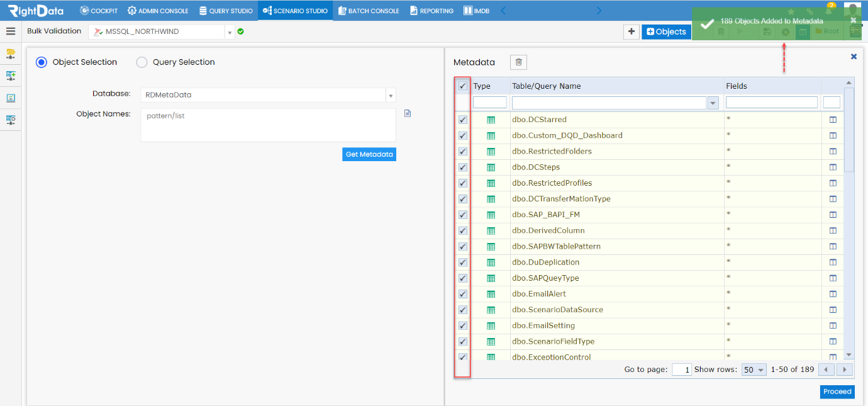The height and width of the screenshot is (406, 868).
Task: Open the hamburger menu beside Bulk Validation
Action: [x=11, y=31]
